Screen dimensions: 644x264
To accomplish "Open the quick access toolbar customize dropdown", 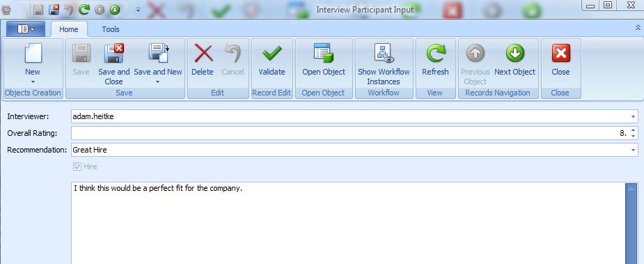I will 138,10.
